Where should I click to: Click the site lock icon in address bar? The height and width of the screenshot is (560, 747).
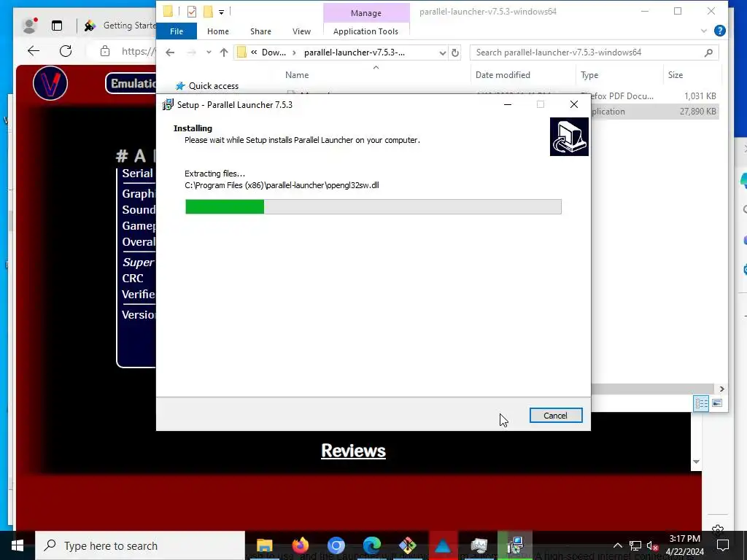(105, 52)
